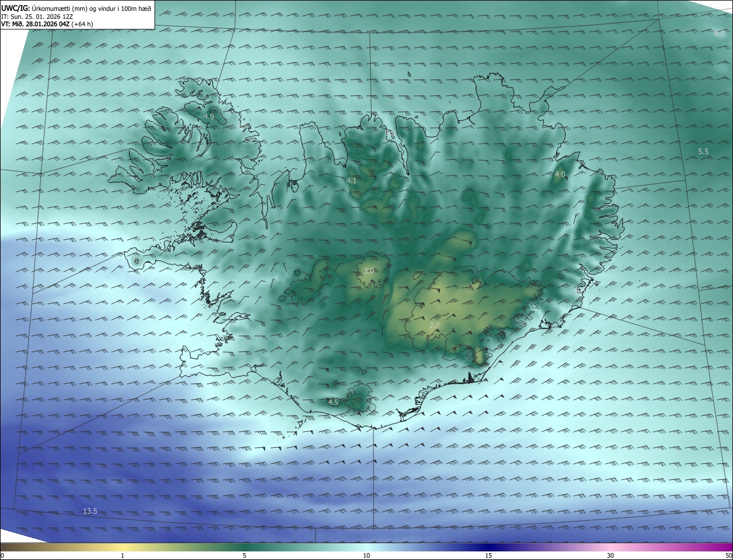Click the 13.5 value label over the ocean
The image size is (733, 560).
pyautogui.click(x=90, y=511)
